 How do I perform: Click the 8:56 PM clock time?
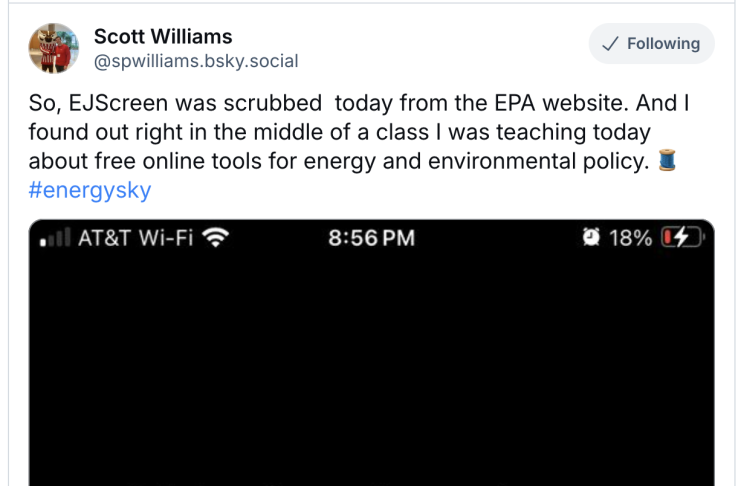(x=371, y=239)
